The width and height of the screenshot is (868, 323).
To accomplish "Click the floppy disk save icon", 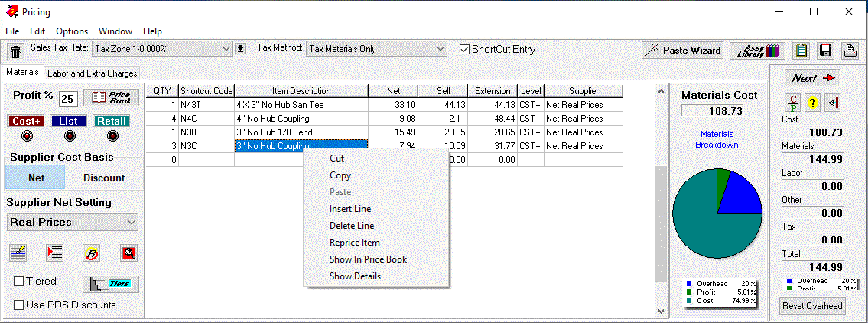I will coord(826,51).
